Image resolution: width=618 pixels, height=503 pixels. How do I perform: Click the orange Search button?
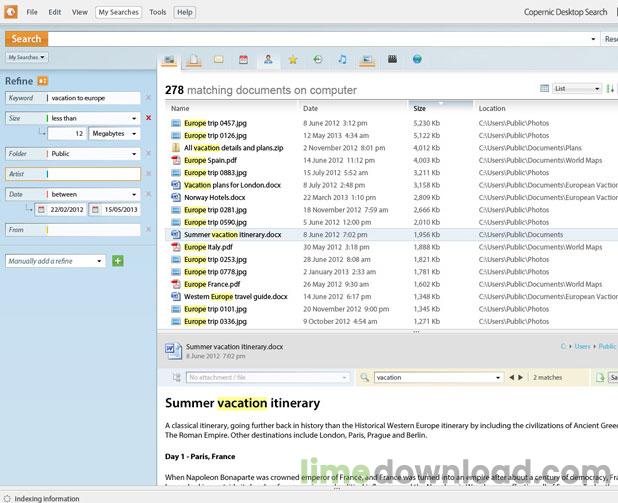click(x=26, y=39)
